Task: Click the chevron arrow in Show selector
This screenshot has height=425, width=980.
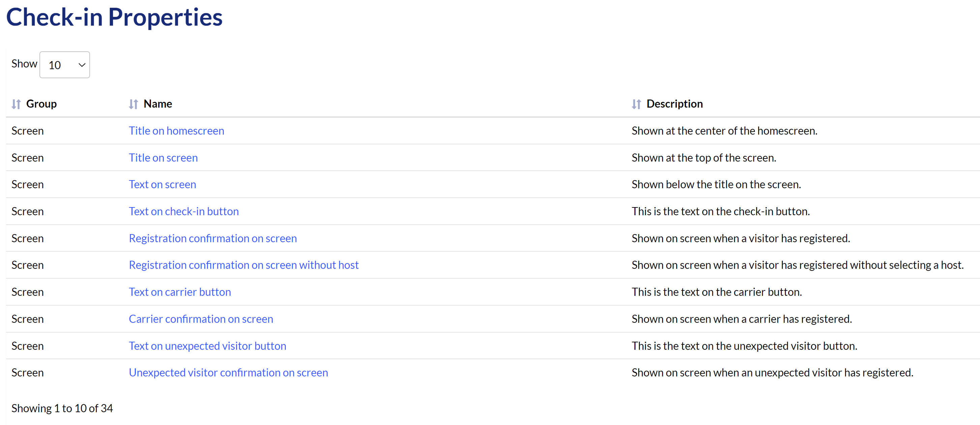Action: pos(81,65)
